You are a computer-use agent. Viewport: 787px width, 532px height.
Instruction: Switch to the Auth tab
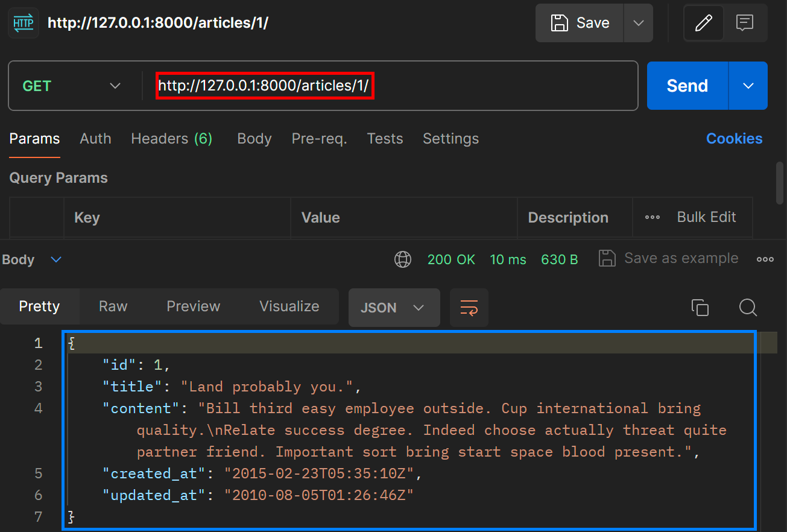click(95, 139)
